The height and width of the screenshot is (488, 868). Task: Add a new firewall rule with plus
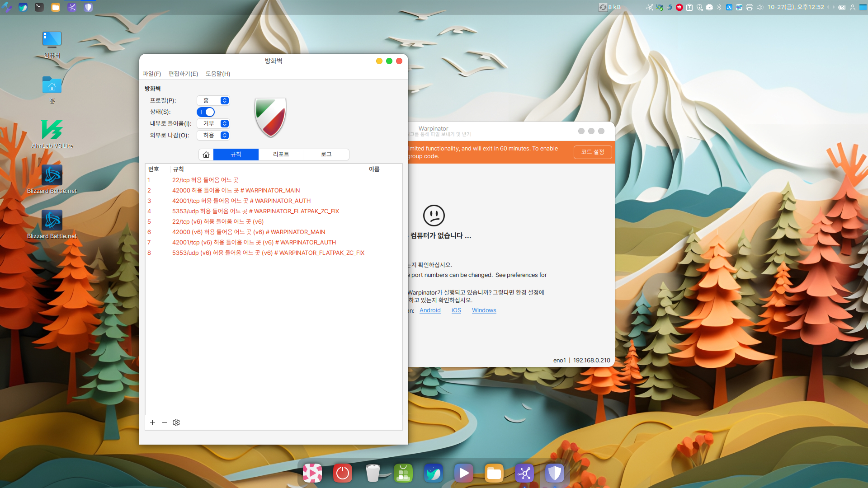click(152, 422)
